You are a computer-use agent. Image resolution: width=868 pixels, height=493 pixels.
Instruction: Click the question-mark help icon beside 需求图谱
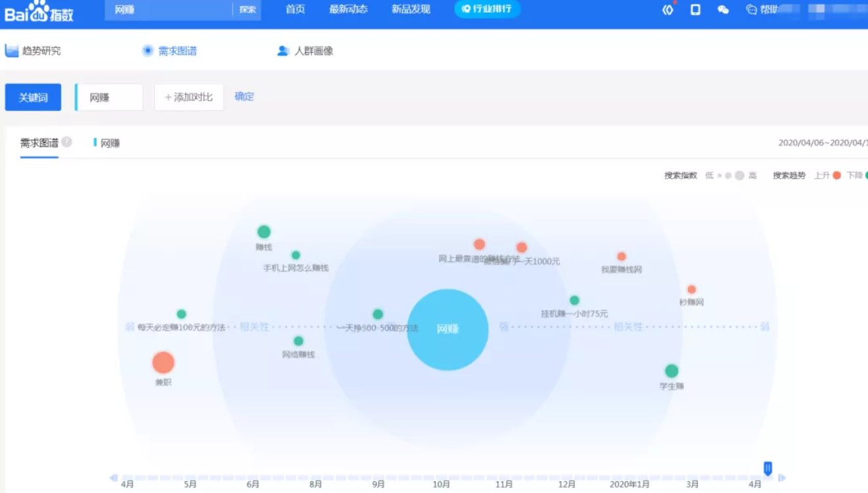click(x=66, y=142)
